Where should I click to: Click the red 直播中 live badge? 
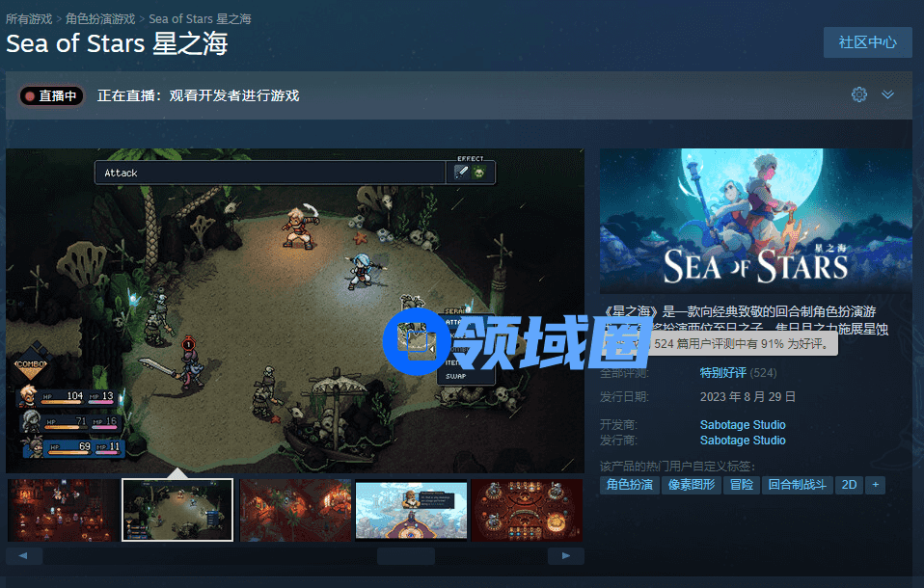point(51,95)
